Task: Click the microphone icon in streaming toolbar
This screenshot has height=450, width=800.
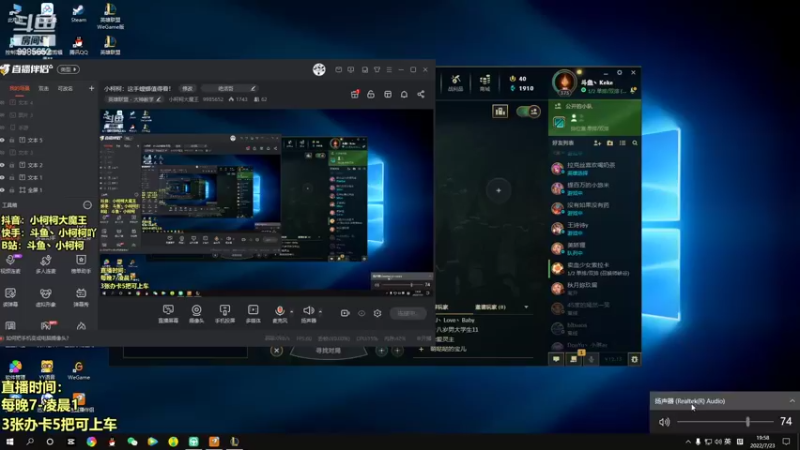Action: (279, 310)
